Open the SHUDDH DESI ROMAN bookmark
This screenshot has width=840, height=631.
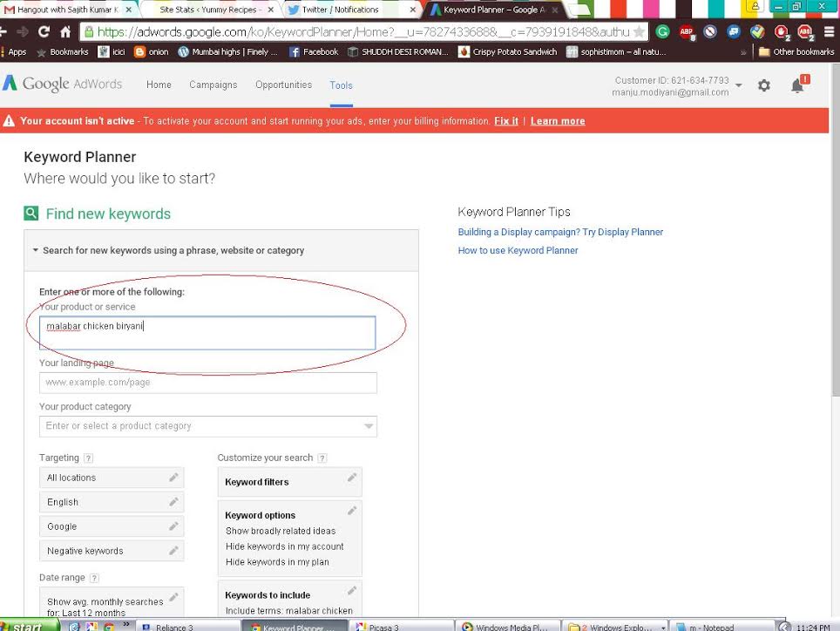pos(398,52)
